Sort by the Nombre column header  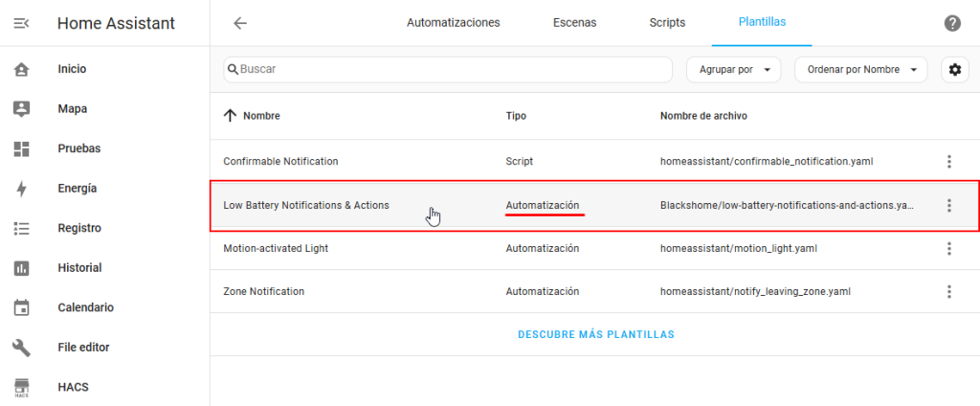coord(260,116)
